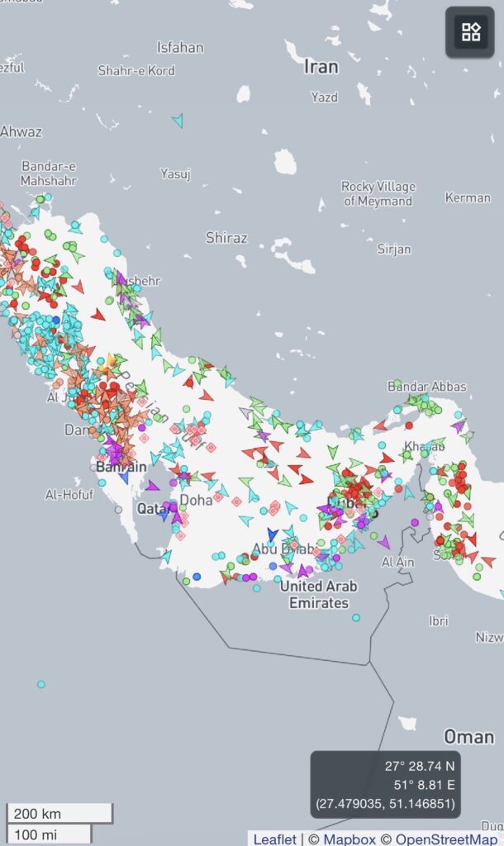
Task: Select purple arrow between Bahrain and Qatar
Action: click(x=152, y=486)
